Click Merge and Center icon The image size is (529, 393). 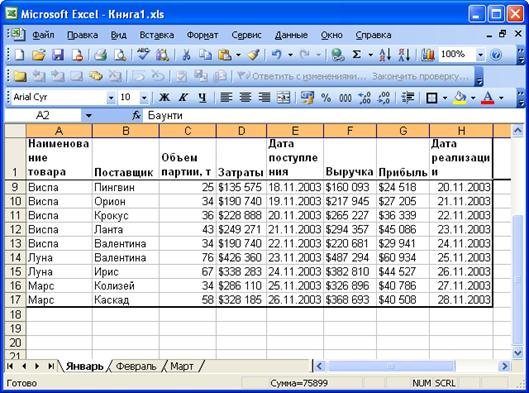click(x=283, y=98)
